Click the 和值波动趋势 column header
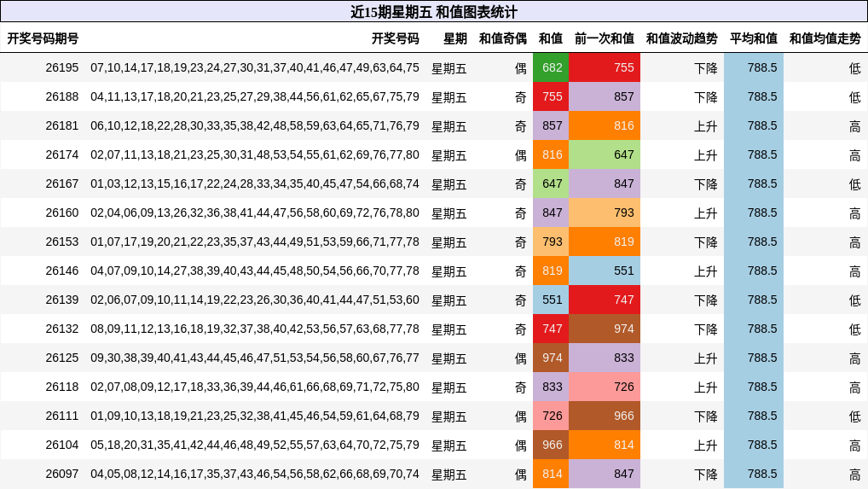868x489 pixels. point(681,38)
